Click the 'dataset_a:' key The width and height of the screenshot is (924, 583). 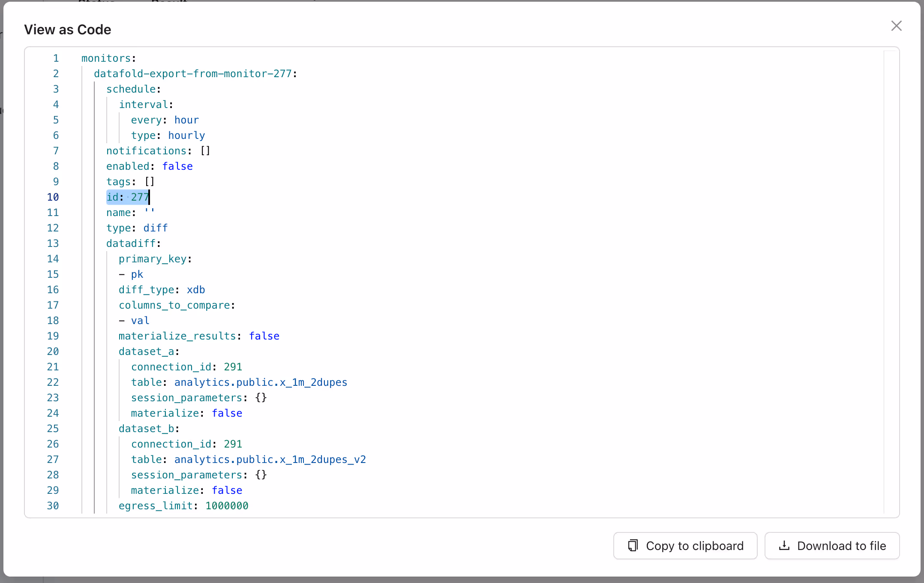pos(149,352)
